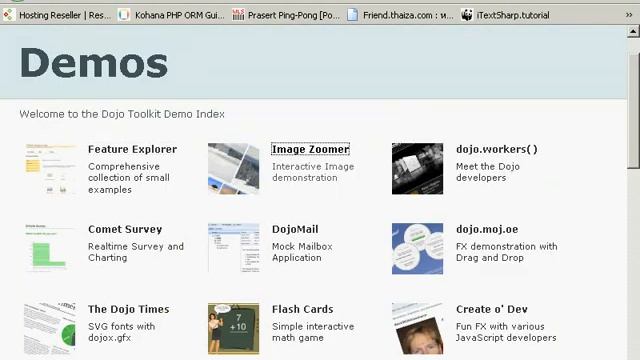The height and width of the screenshot is (360, 640).
Task: Click the dojo.moj.oe thumbnail
Action: coord(418,249)
